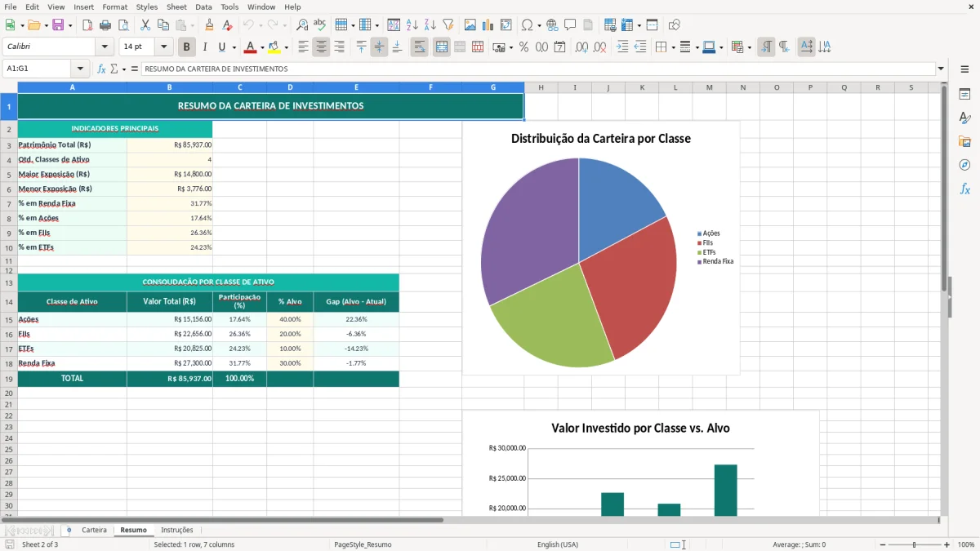Insert comment speech bubble icon
This screenshot has width=980, height=551.
(570, 25)
